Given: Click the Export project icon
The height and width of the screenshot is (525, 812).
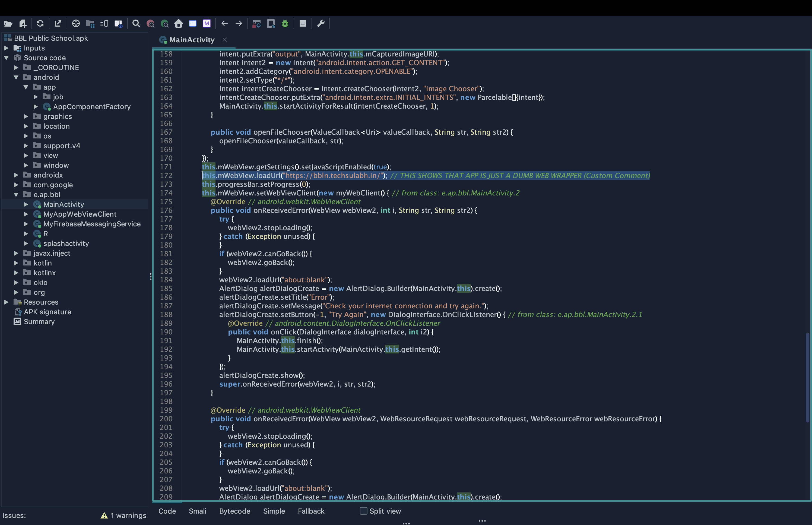Looking at the screenshot, I should [58, 24].
